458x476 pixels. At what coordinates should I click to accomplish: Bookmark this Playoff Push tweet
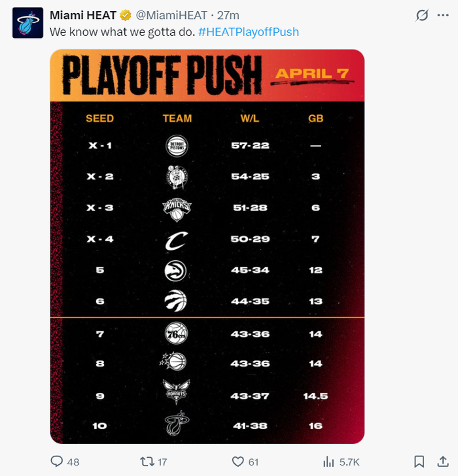coord(419,462)
